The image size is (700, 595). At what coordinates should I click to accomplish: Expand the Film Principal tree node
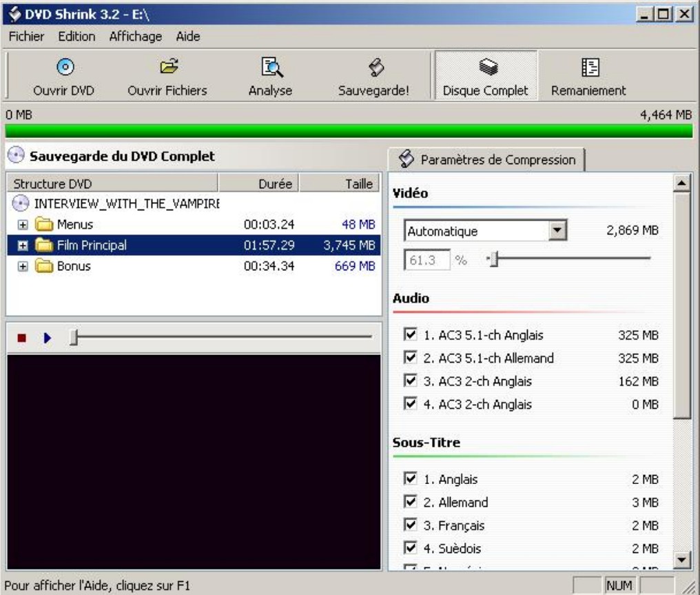coord(22,245)
